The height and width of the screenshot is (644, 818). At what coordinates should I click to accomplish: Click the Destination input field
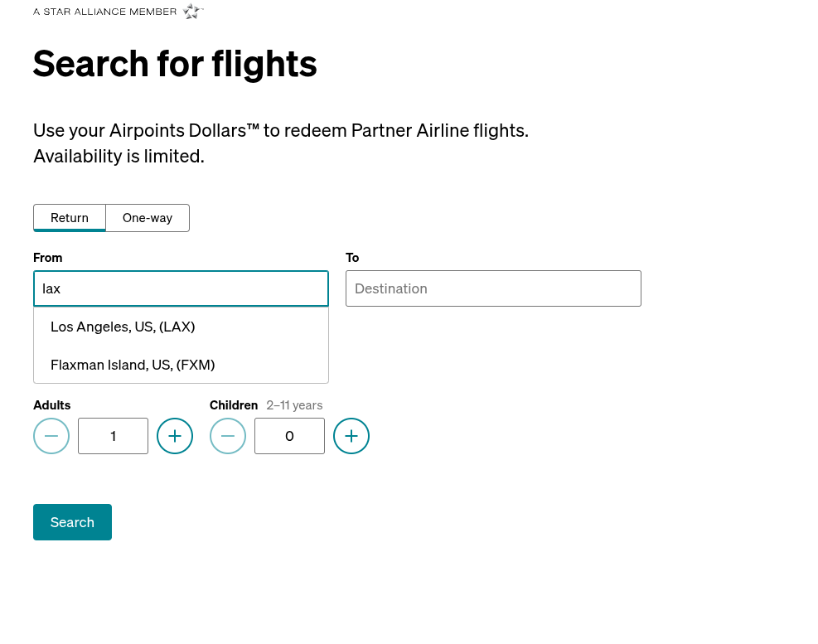coord(493,288)
